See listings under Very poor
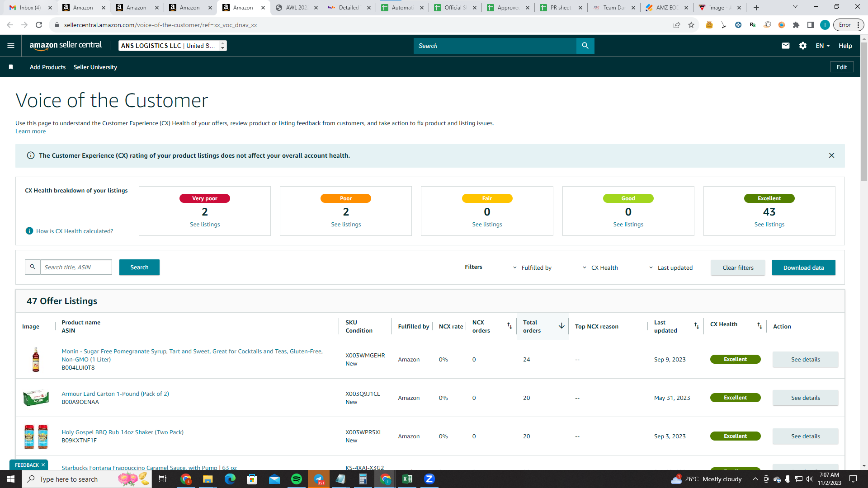Image resolution: width=868 pixels, height=488 pixels. 205,225
